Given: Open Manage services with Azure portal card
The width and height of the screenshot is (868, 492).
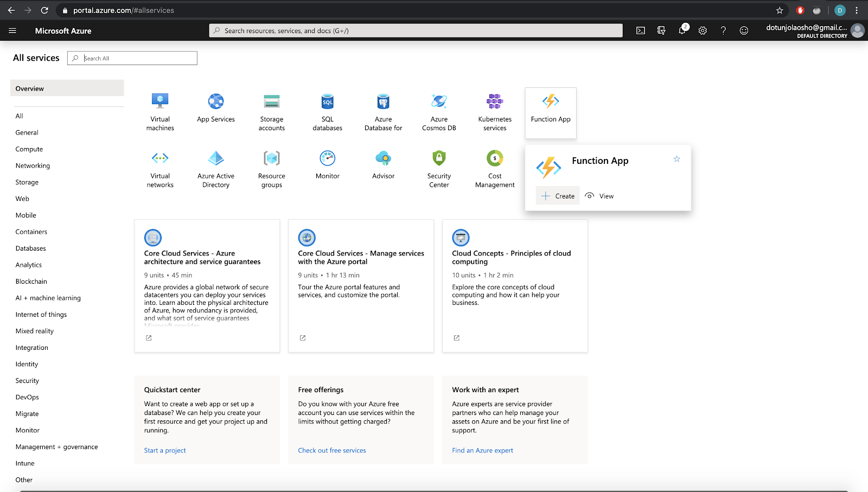Looking at the screenshot, I should [x=361, y=286].
